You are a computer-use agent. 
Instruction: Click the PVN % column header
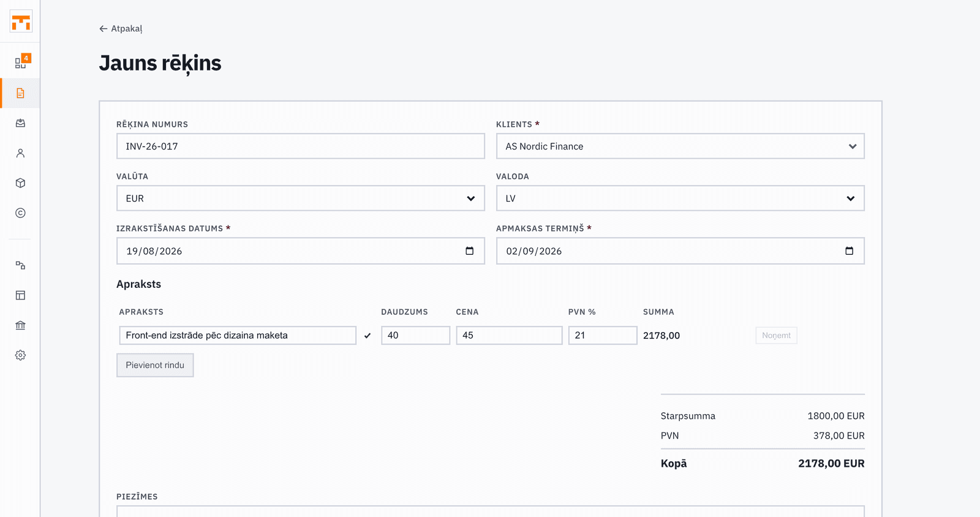click(x=582, y=312)
